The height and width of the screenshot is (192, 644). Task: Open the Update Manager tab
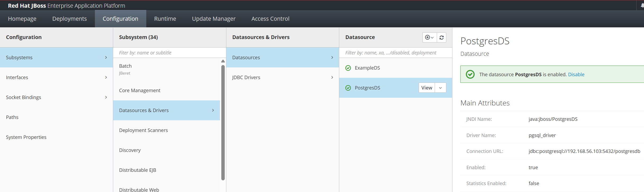(x=214, y=19)
